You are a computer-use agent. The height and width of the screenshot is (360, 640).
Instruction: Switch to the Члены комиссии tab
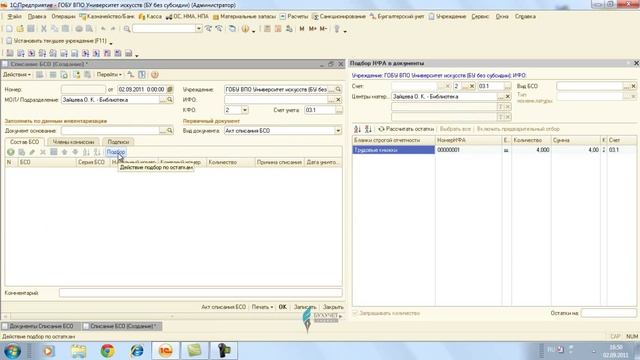(73, 142)
